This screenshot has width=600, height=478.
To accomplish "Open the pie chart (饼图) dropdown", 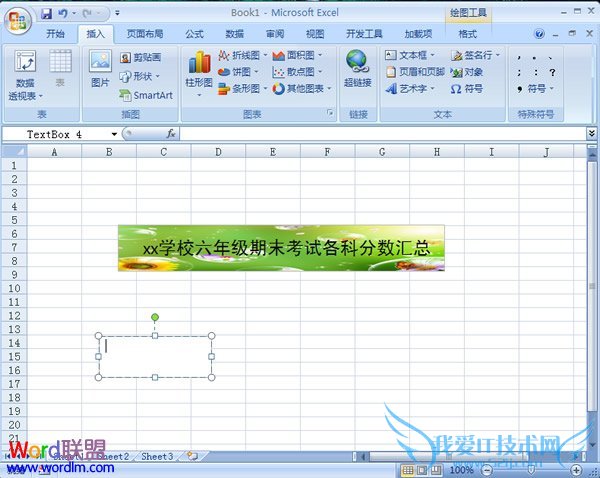I will click(x=238, y=72).
